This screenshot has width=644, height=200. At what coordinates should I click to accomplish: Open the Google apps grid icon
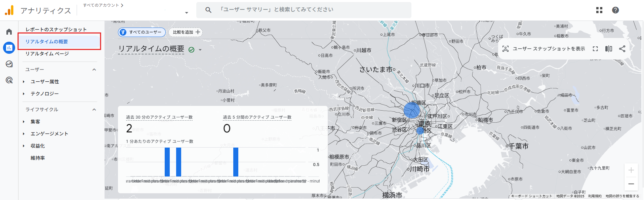click(599, 10)
